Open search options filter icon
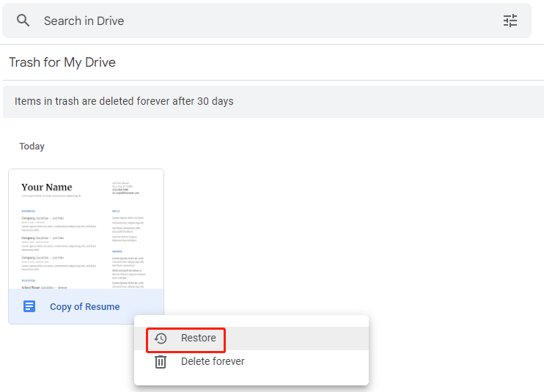Viewport: 544px width, 392px height. coord(510,21)
